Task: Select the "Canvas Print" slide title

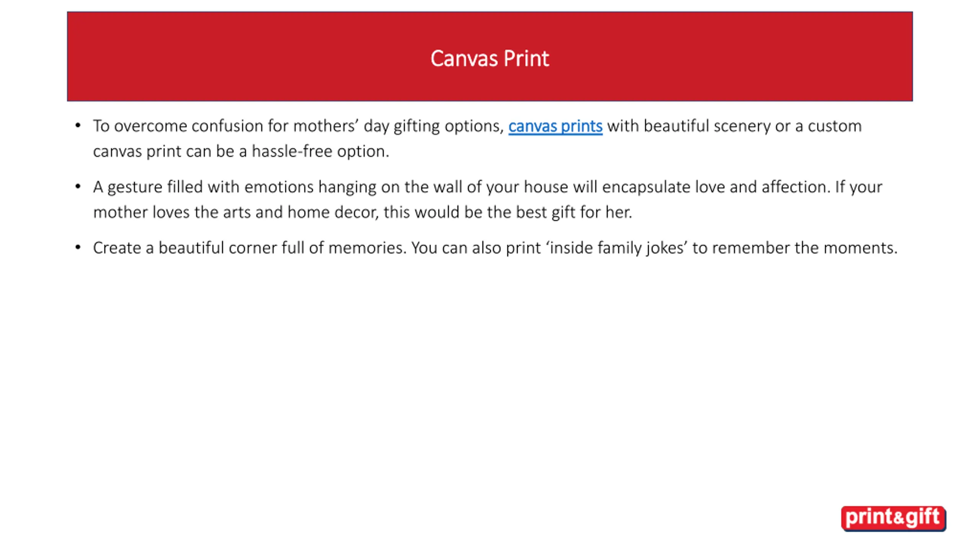Action: tap(490, 59)
